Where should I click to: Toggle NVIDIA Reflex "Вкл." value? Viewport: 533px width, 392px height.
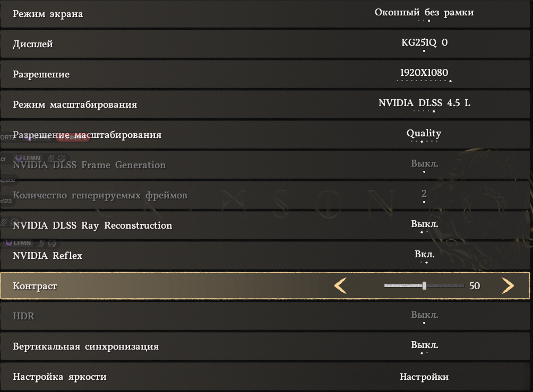coord(424,255)
